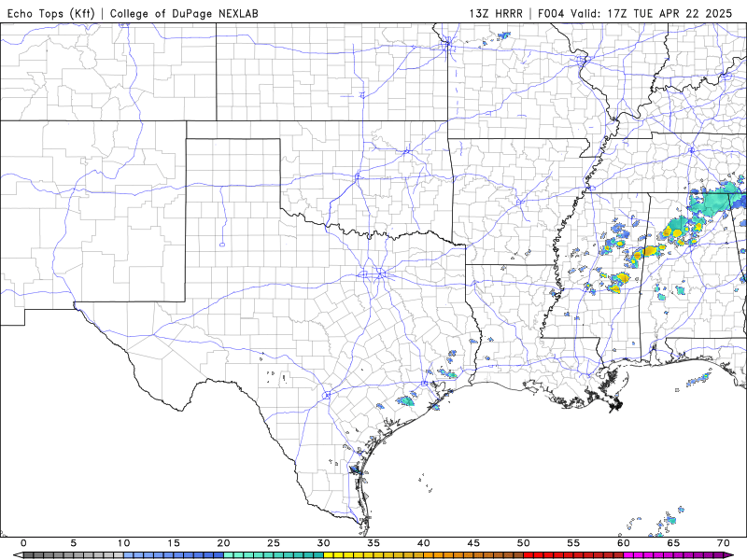Viewport: 747px width, 560px height.
Task: Click the colorbar label '5'
Action: coord(74,543)
